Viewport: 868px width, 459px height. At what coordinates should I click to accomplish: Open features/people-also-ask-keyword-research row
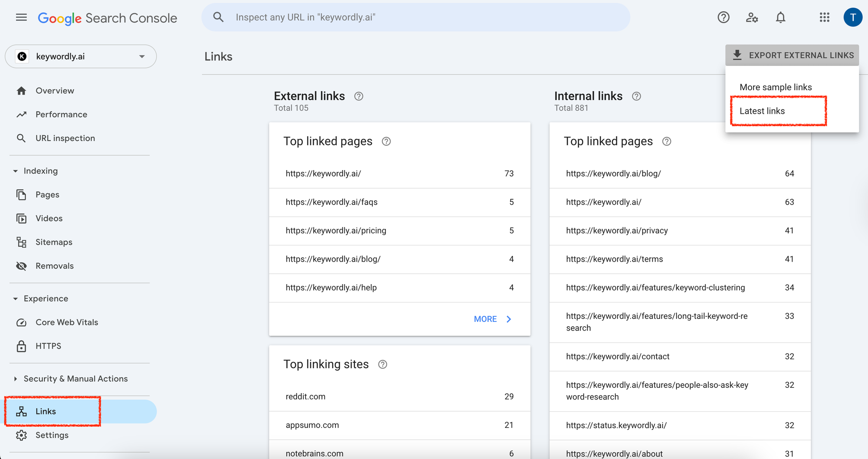[x=680, y=391]
